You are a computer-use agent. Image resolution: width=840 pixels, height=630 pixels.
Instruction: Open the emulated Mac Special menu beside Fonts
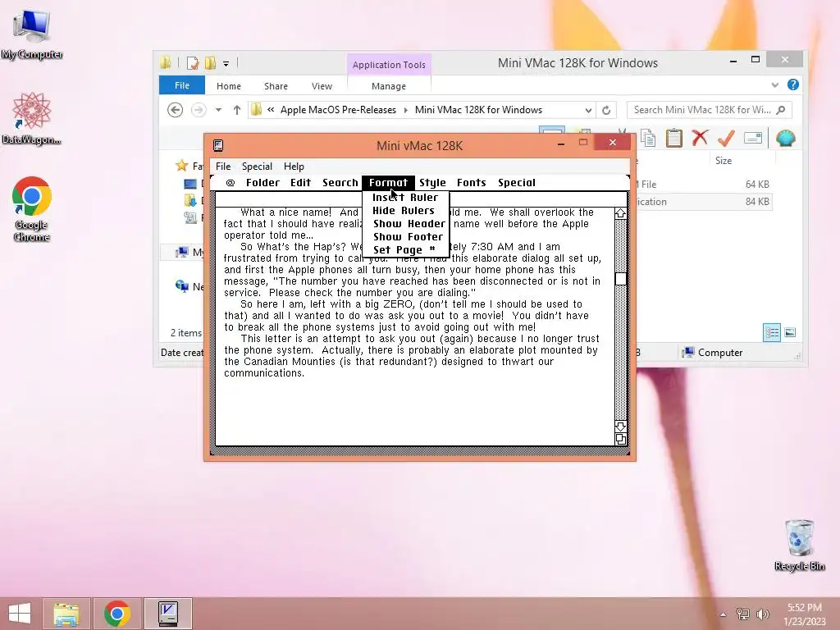point(517,183)
